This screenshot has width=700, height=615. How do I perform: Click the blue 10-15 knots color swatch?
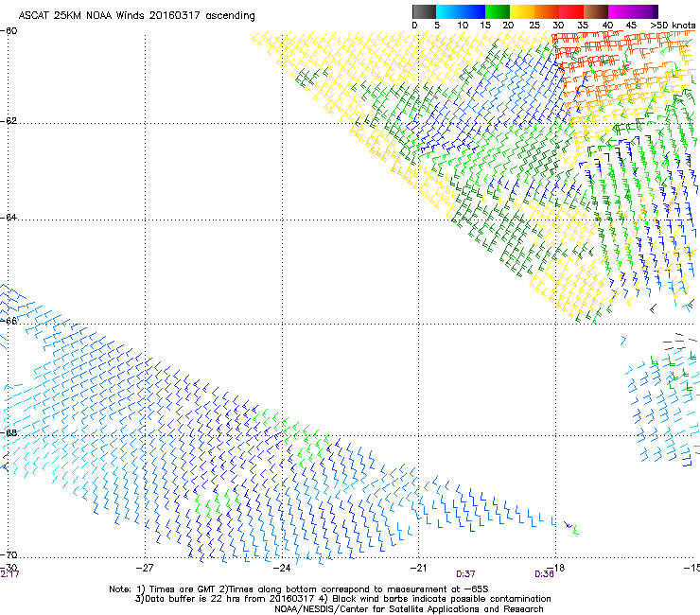[472, 11]
